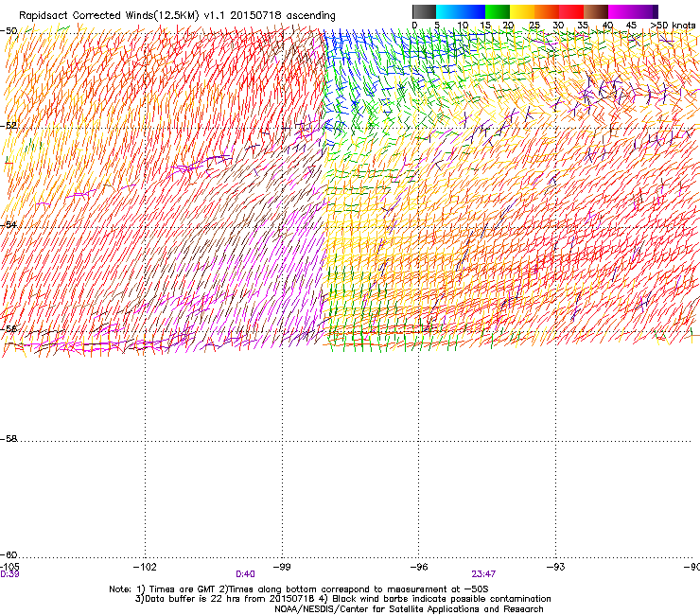This screenshot has width=700, height=615.
Task: Click the -102 longitude axis label
Action: click(x=145, y=567)
